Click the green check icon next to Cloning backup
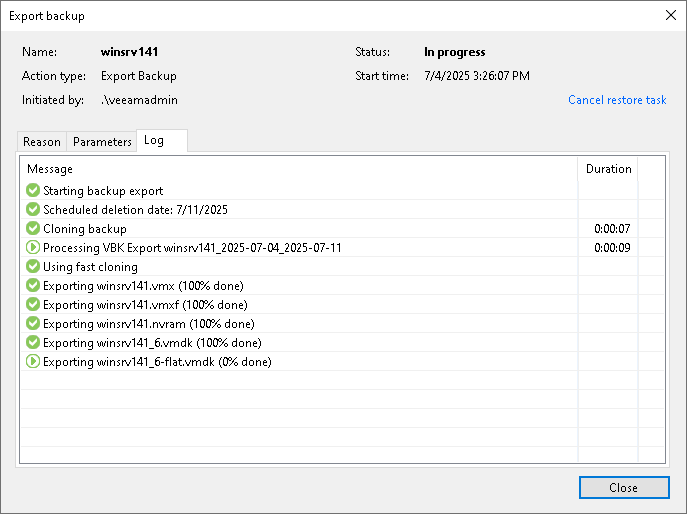Image resolution: width=687 pixels, height=514 pixels. point(33,228)
